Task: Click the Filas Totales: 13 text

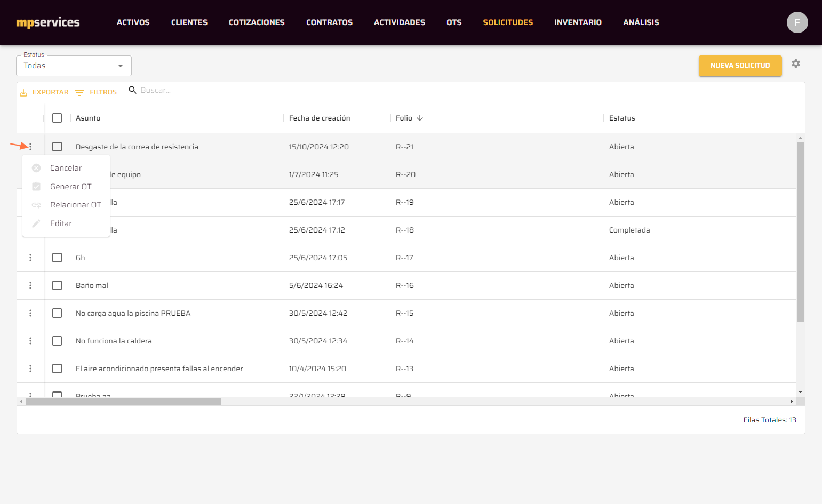Action: (x=770, y=420)
